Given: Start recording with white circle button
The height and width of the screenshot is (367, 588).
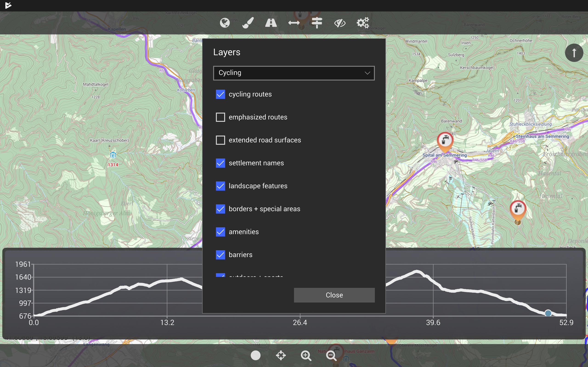Looking at the screenshot, I should pyautogui.click(x=256, y=355).
